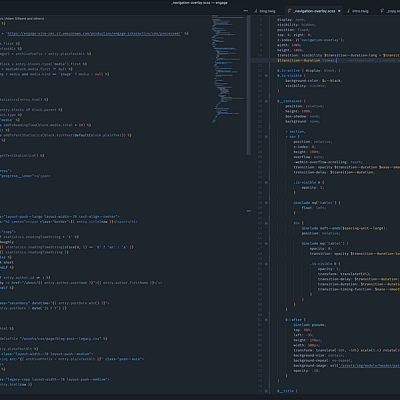400x400 pixels.
Task: Click the 'background-repeat: no-repeat;' line
Action: (x=323, y=360)
